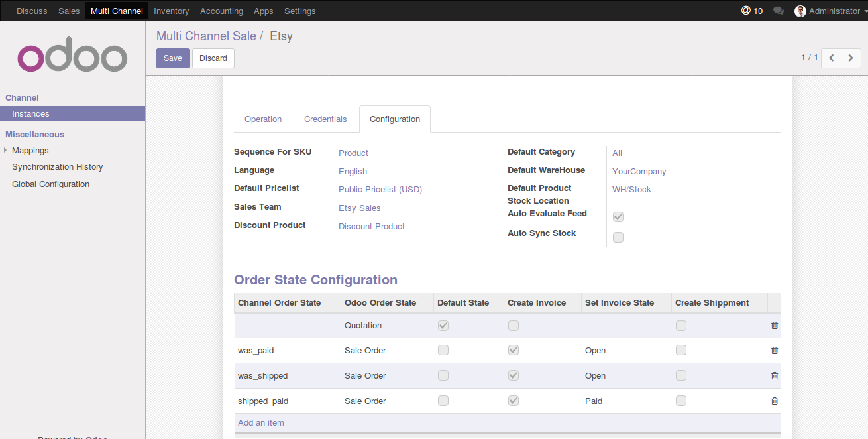Switch to the Operation tab
Screen dimensions: 868x439
point(263,119)
